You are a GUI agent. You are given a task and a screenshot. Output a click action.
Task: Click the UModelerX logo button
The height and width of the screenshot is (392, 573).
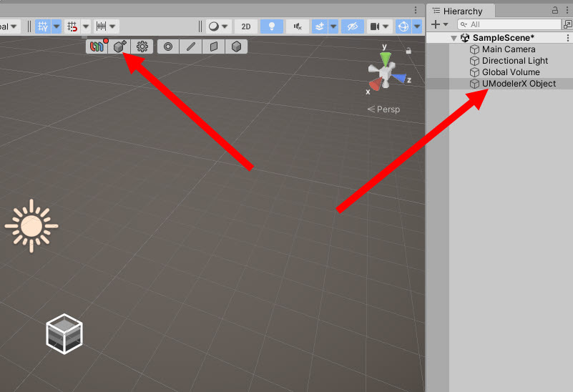(x=97, y=46)
